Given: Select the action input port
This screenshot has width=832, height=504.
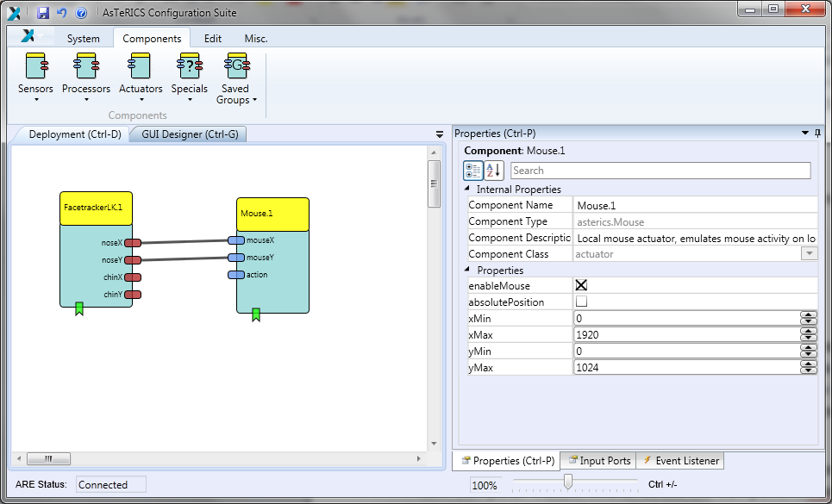Looking at the screenshot, I should (x=236, y=275).
